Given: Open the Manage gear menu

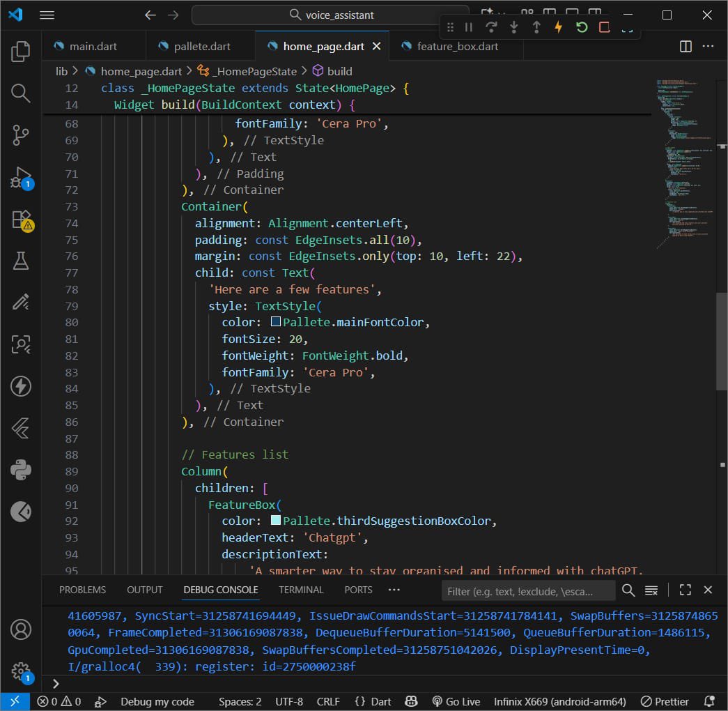Looking at the screenshot, I should coord(20,671).
